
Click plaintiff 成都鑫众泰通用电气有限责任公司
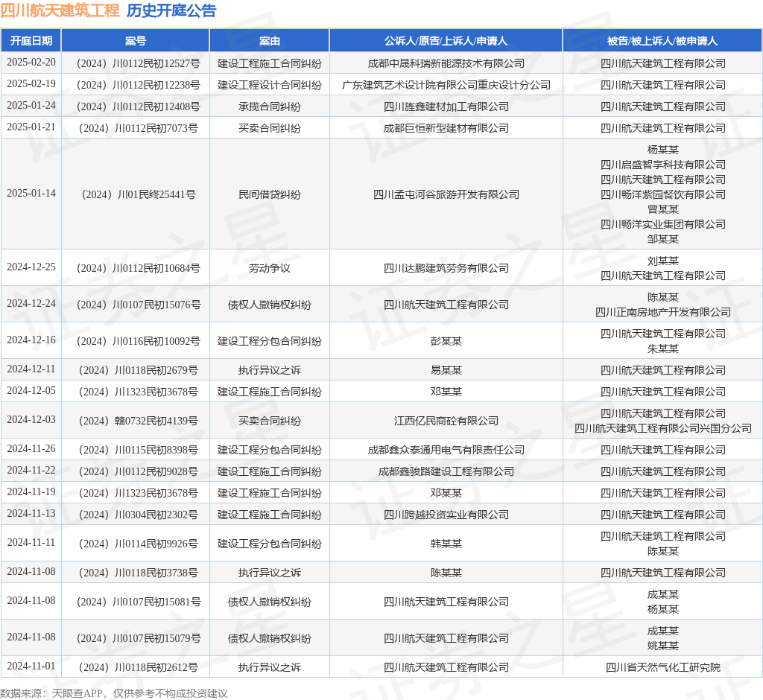(x=446, y=450)
